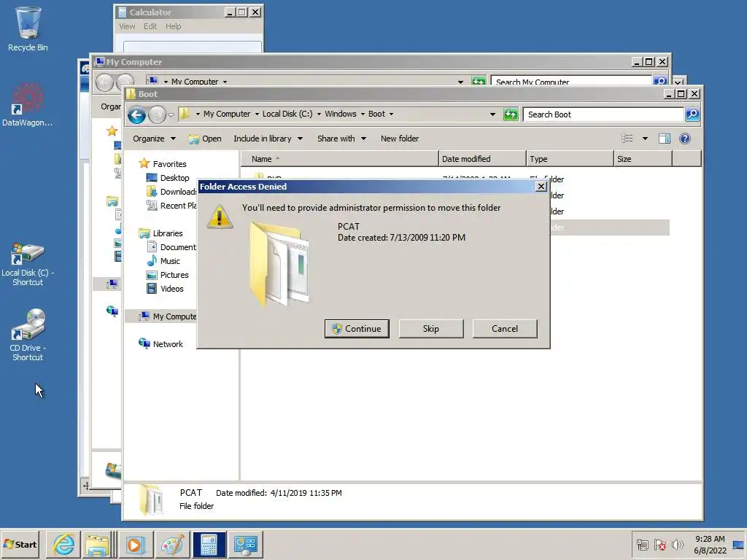Click the Search Boot input field

pyautogui.click(x=603, y=114)
